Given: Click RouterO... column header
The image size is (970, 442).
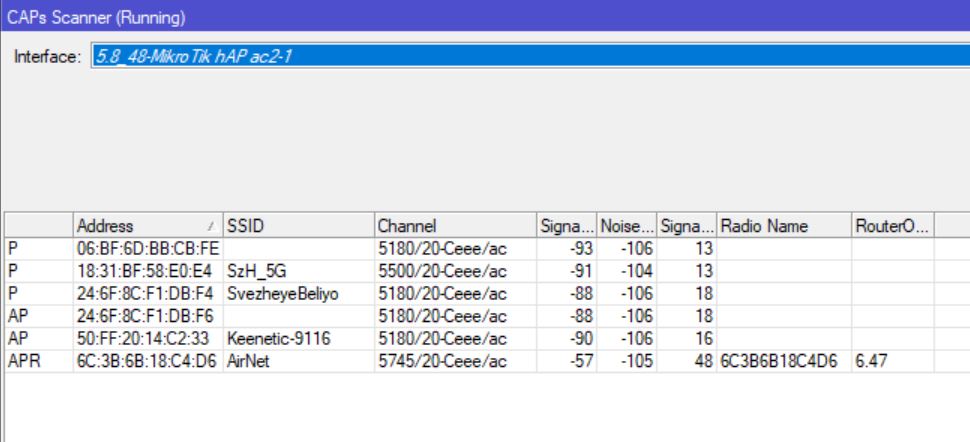Looking at the screenshot, I should (893, 226).
